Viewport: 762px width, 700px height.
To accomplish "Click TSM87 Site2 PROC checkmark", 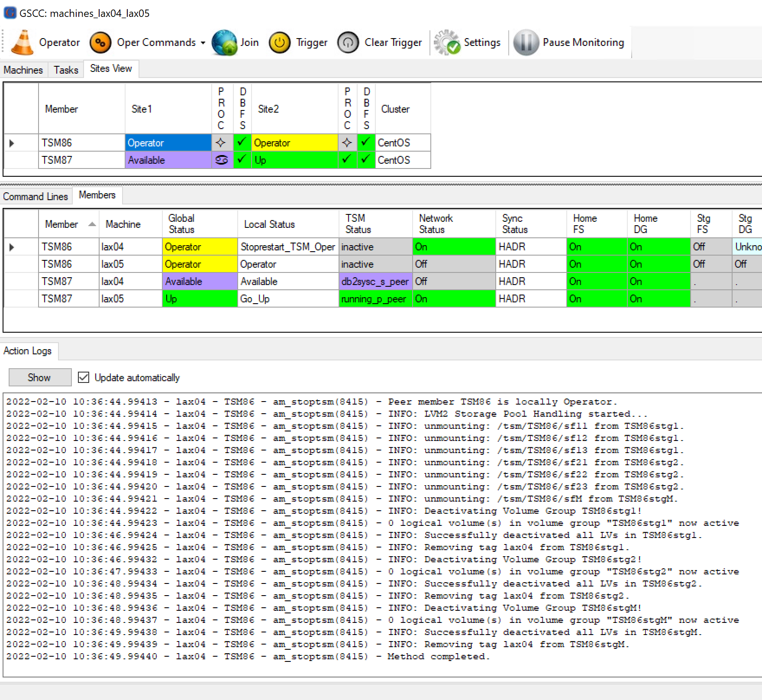I will pos(347,160).
